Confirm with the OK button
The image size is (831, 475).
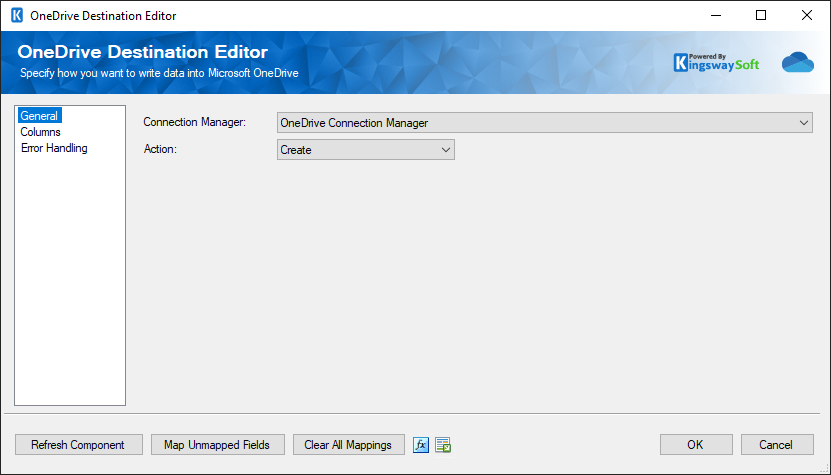(x=696, y=445)
